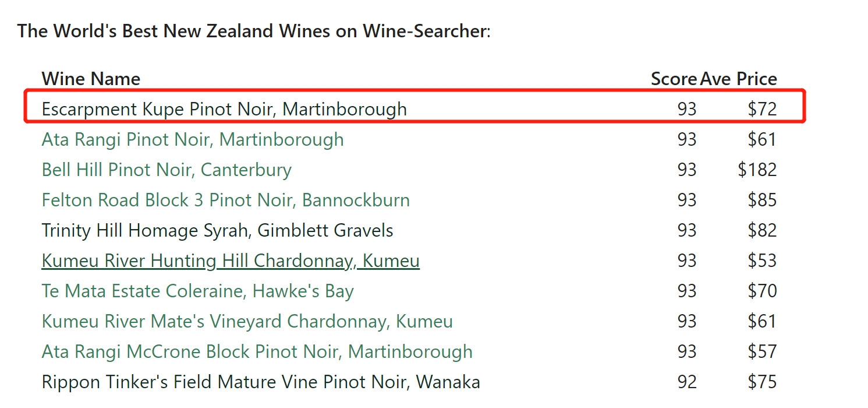Click the World's Best New Zealand Wines heading
This screenshot has width=868, height=408.
tap(254, 31)
